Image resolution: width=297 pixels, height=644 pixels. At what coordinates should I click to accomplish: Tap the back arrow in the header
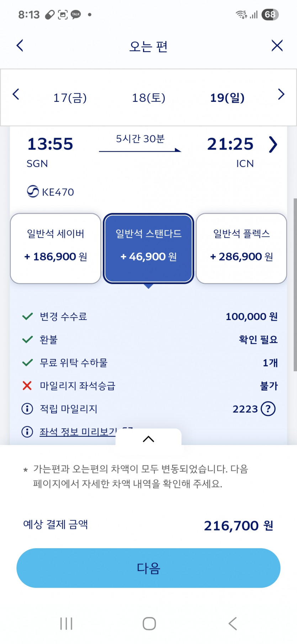point(20,46)
